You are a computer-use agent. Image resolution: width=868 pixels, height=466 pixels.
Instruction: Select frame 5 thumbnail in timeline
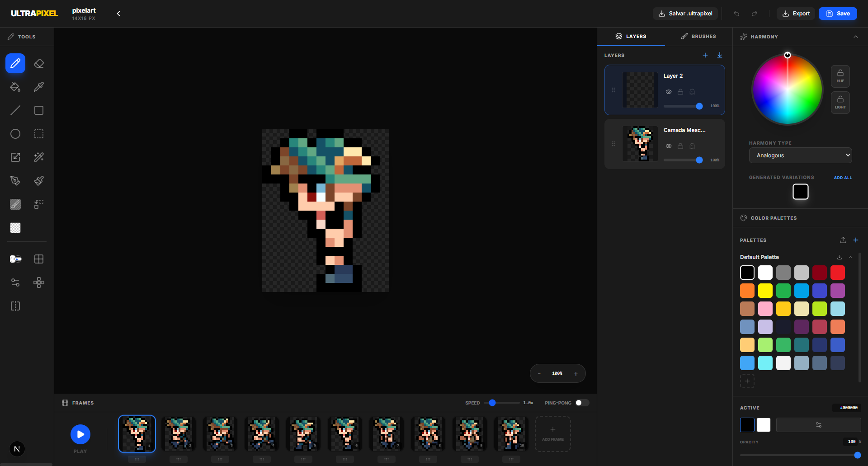(x=303, y=434)
